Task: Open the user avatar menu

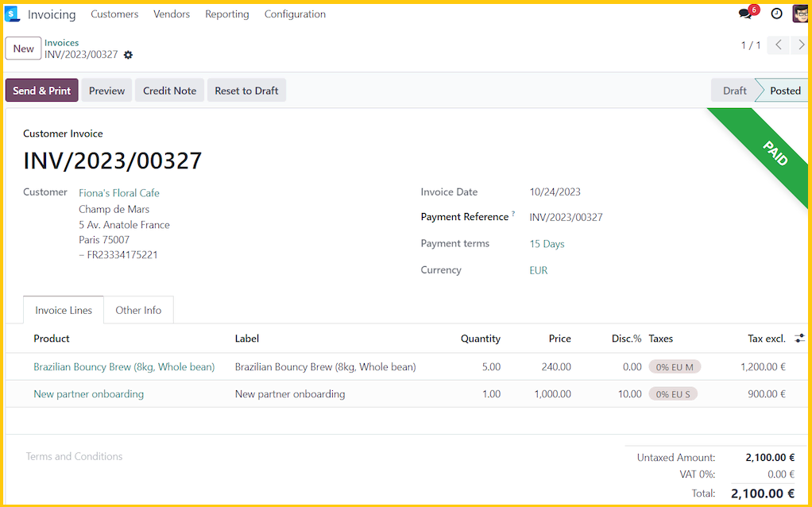Action: 801,14
